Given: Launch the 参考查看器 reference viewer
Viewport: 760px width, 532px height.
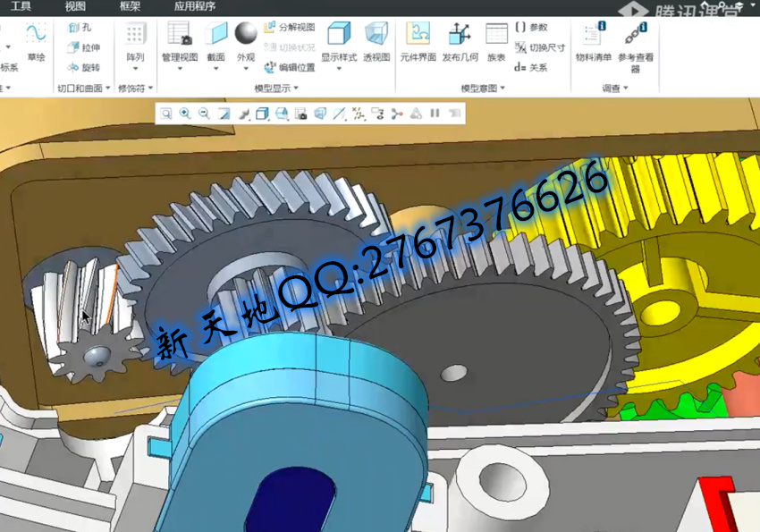Looking at the screenshot, I should click(x=636, y=37).
